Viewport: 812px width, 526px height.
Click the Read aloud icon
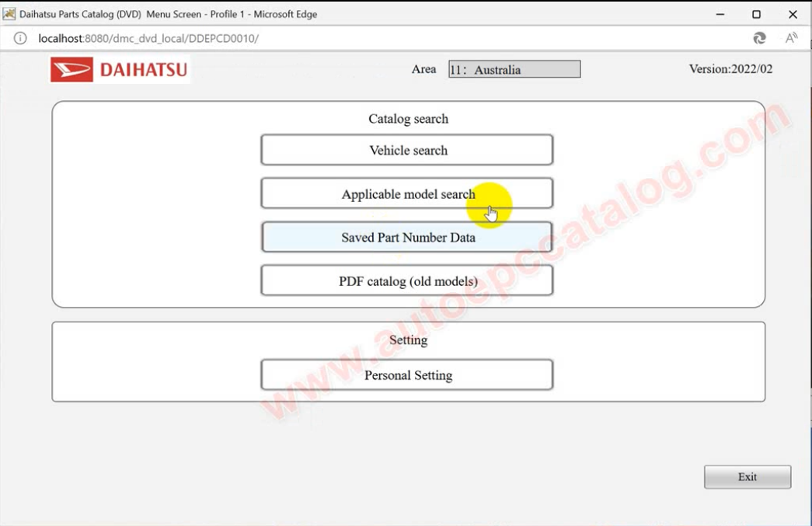pyautogui.click(x=791, y=38)
